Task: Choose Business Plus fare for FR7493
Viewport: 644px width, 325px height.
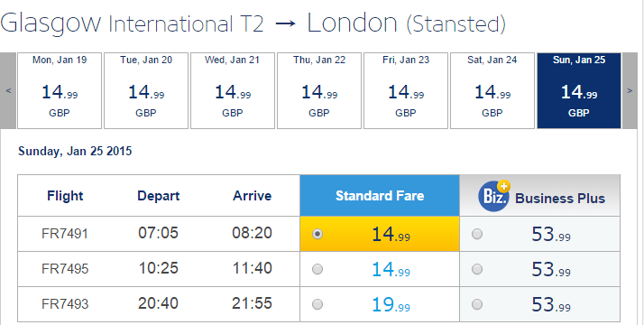Action: pos(477,304)
